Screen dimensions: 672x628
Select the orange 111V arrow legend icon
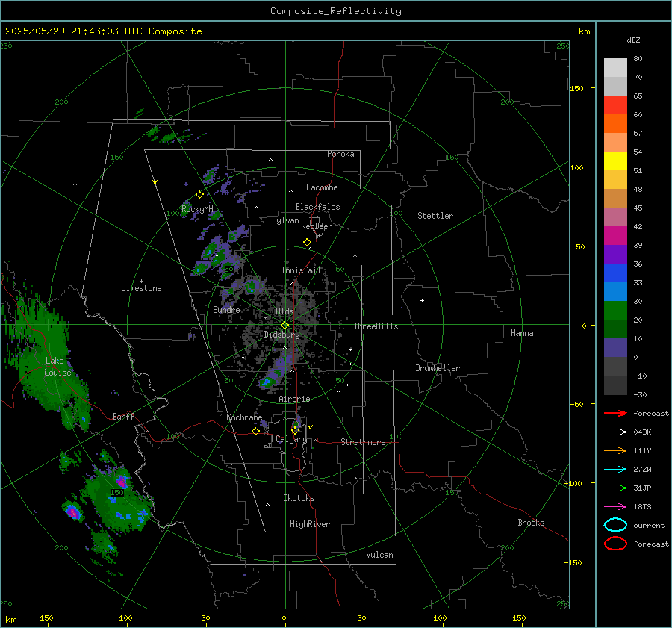click(x=615, y=450)
